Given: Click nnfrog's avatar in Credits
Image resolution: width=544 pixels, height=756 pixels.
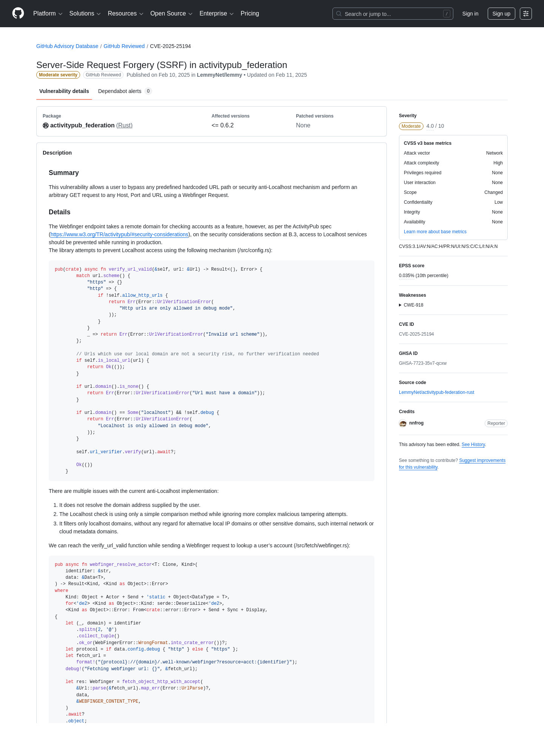Looking at the screenshot, I should [403, 423].
